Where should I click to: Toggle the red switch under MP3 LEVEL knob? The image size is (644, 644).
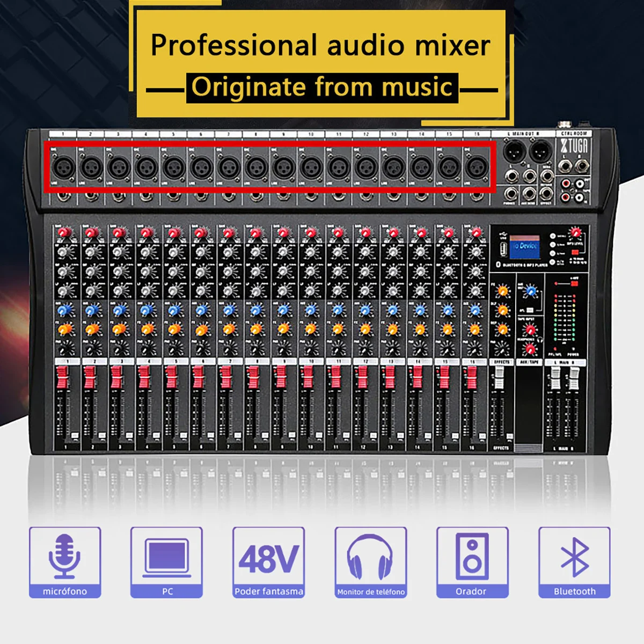pyautogui.click(x=574, y=252)
